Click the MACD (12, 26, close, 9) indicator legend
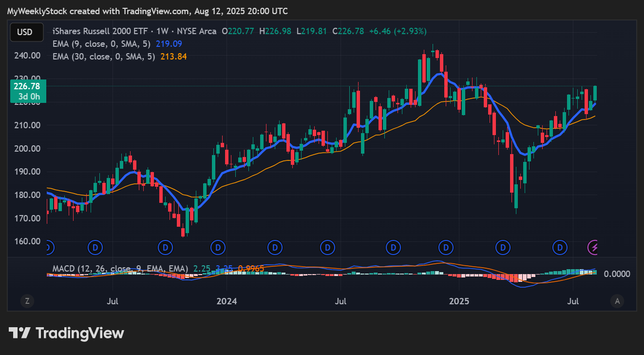Screen dimensions: 644x355 click(x=120, y=269)
